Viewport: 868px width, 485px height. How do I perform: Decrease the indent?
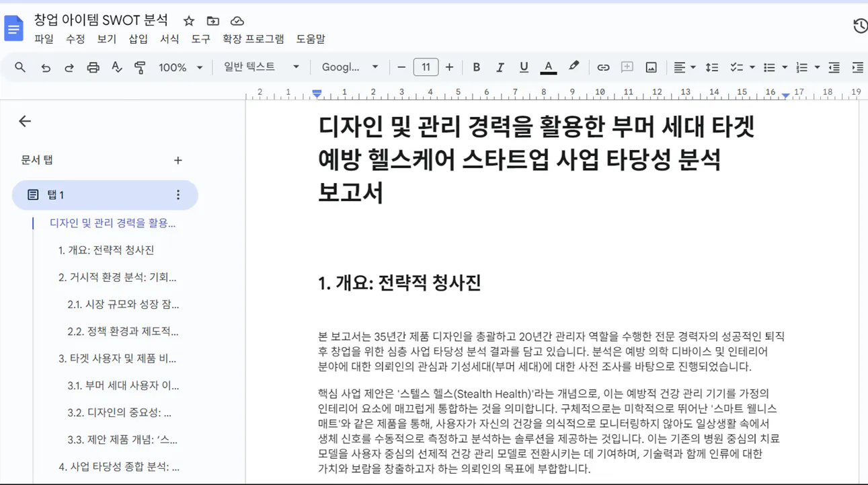coord(834,67)
